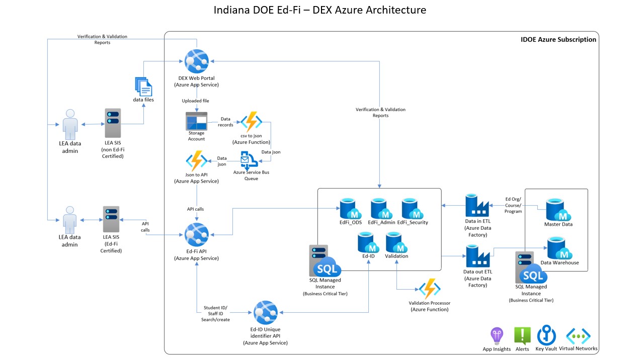Click the SQL Managed Instance icon beside Ed-ID database
This screenshot has height=362, width=644.
[x=325, y=261]
